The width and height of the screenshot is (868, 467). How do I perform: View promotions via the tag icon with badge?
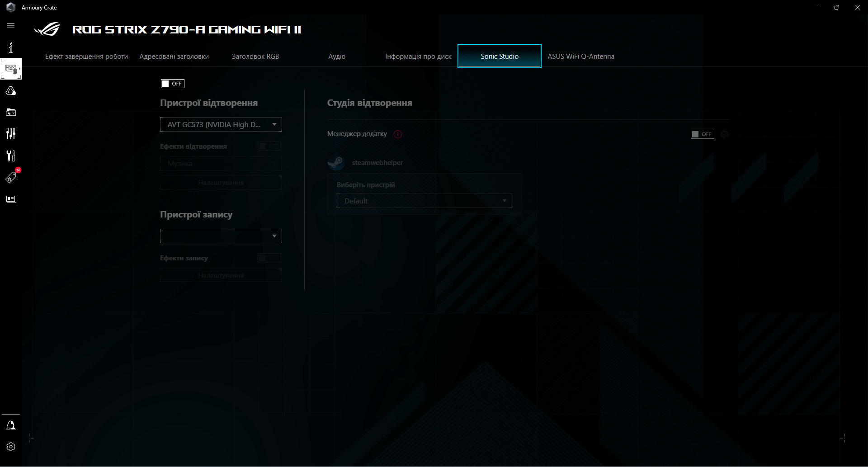pyautogui.click(x=11, y=177)
